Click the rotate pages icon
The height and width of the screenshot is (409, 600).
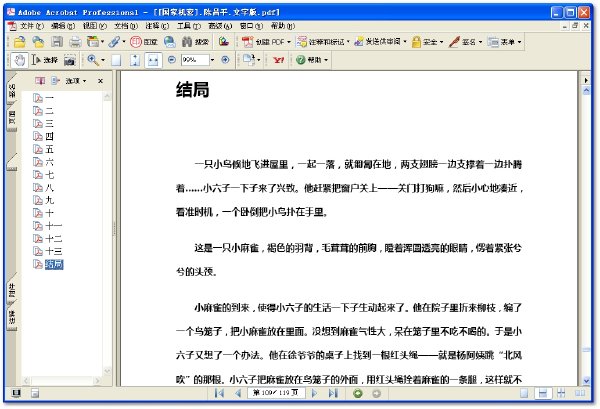pos(249,60)
